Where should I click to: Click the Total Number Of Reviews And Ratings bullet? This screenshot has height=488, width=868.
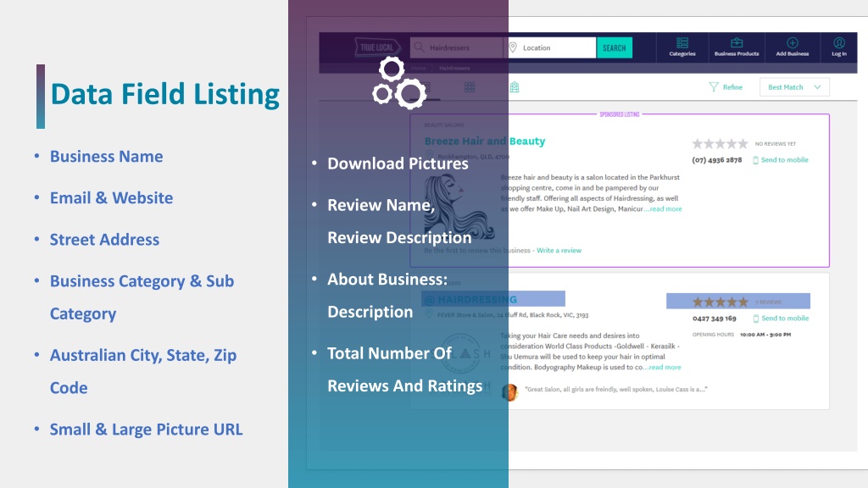pos(404,369)
